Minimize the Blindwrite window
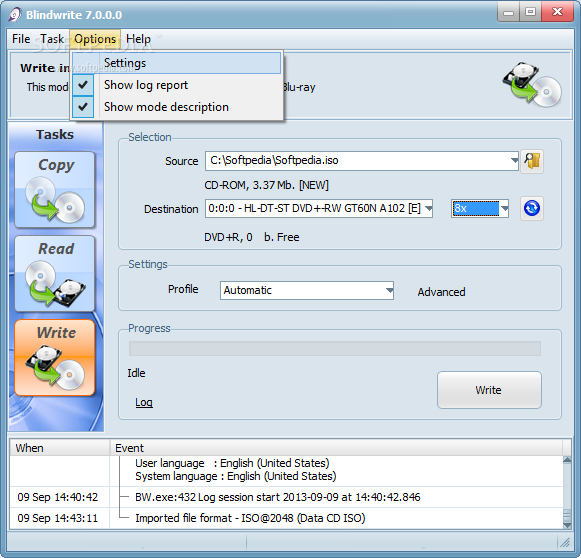581x558 pixels. tap(508, 13)
